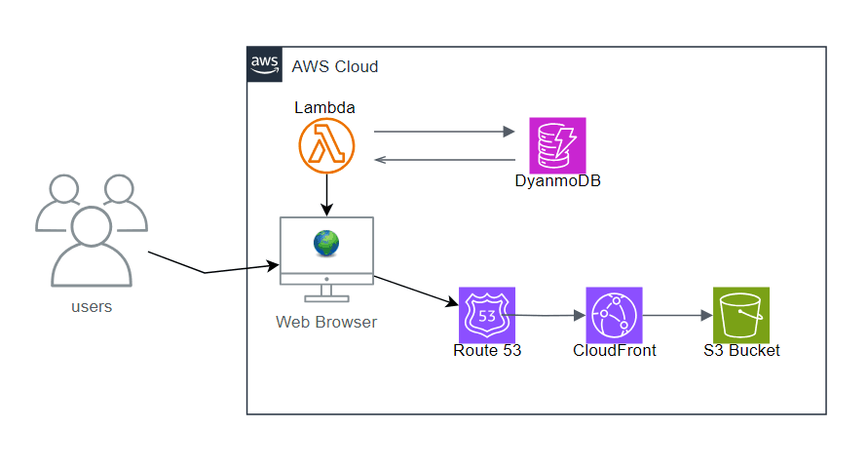Click the AWS logo badge
The image size is (868, 467).
coord(265,64)
